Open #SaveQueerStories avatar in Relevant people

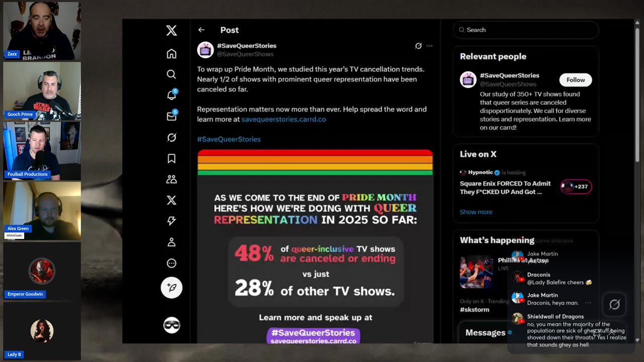(x=468, y=80)
